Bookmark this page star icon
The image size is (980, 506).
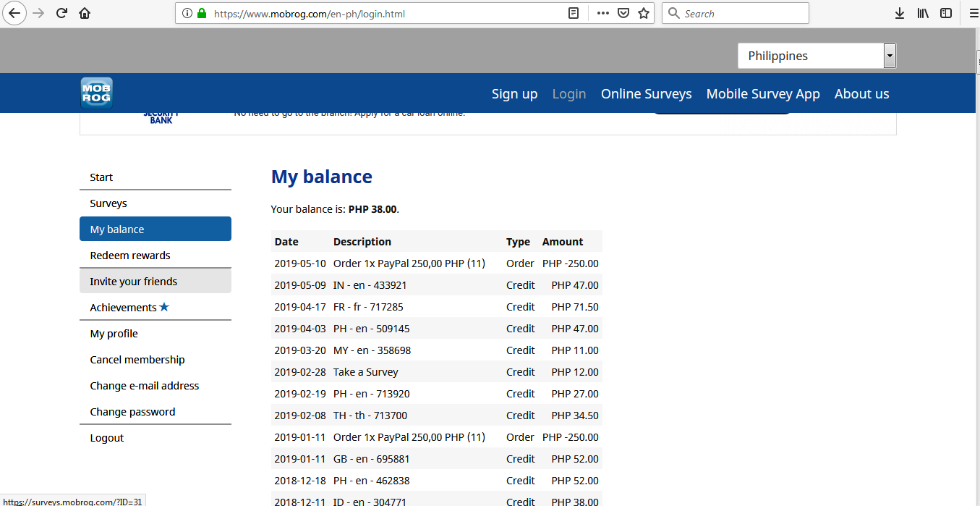[x=644, y=13]
